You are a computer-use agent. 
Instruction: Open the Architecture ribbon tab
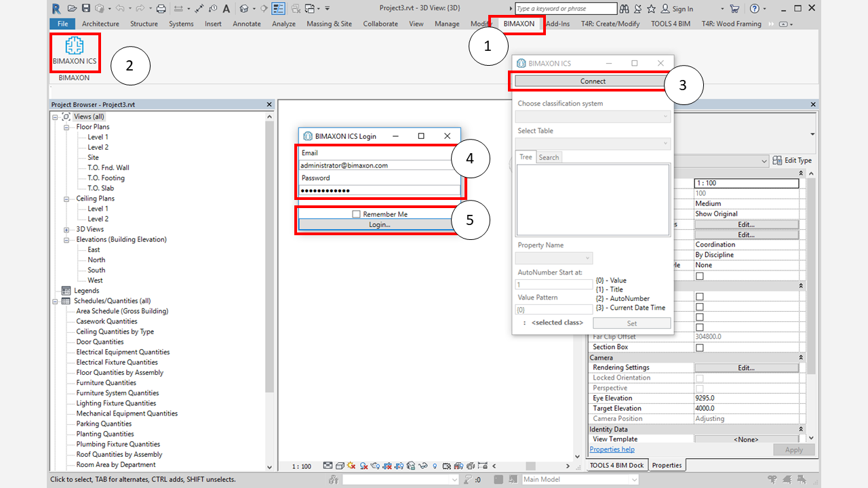coord(100,24)
